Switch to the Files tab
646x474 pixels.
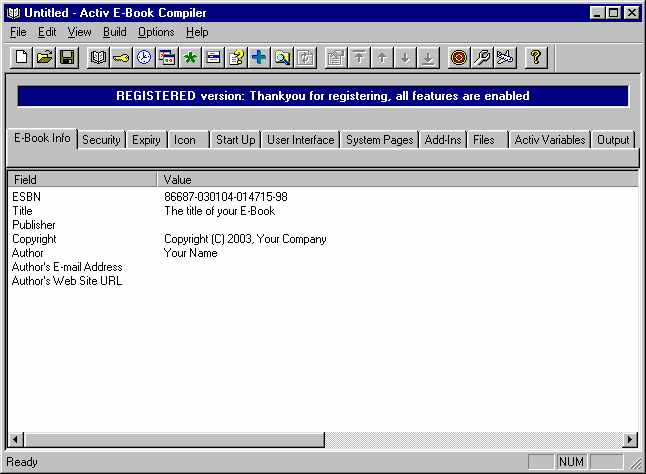(488, 140)
